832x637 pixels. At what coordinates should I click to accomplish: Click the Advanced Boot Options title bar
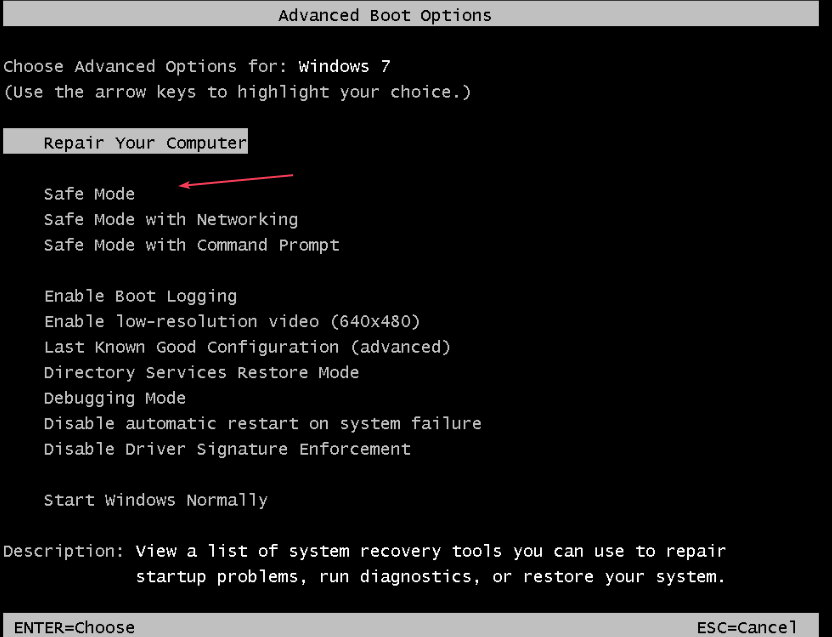click(x=411, y=14)
